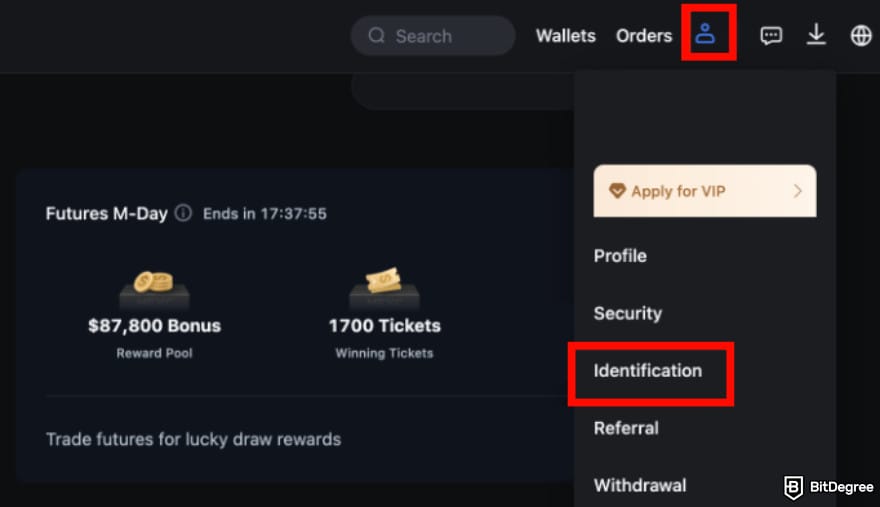Open Referral from the account menu
The height and width of the screenshot is (507, 880).
tap(626, 428)
